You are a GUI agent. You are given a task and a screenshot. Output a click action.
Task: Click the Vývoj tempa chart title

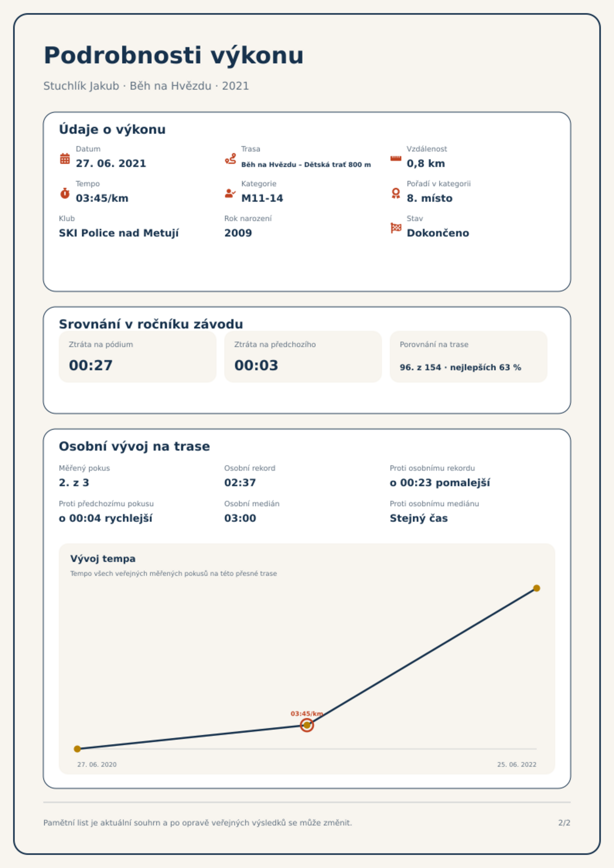pos(103,558)
